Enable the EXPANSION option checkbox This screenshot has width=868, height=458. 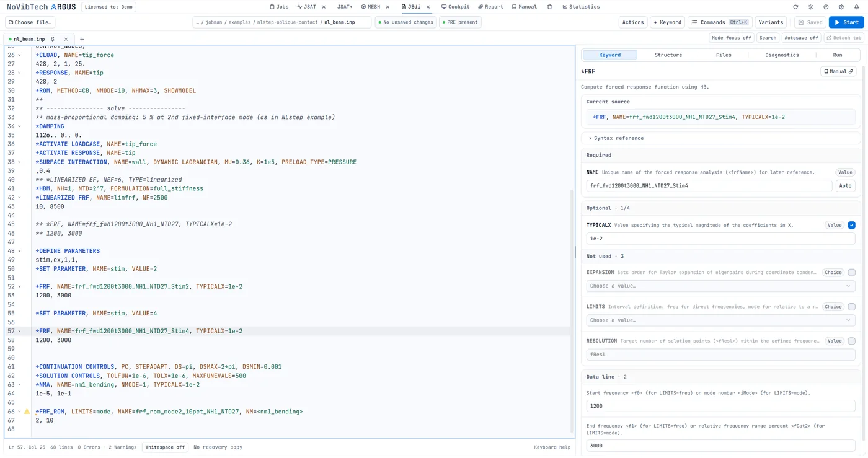point(851,273)
